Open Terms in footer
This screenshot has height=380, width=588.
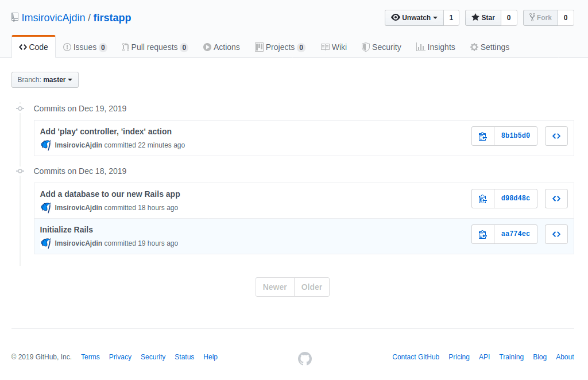(90, 357)
